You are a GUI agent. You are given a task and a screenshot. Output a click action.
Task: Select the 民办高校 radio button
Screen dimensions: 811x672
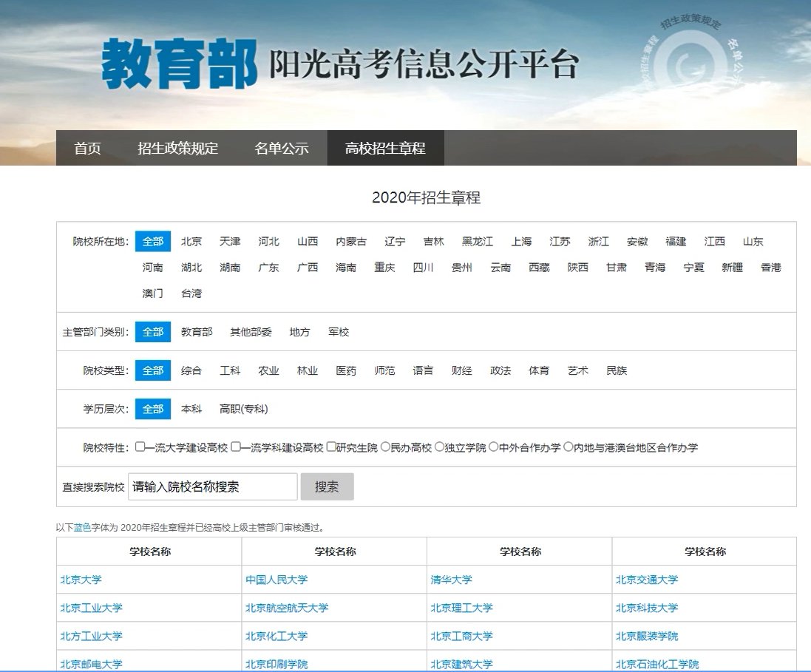click(385, 447)
